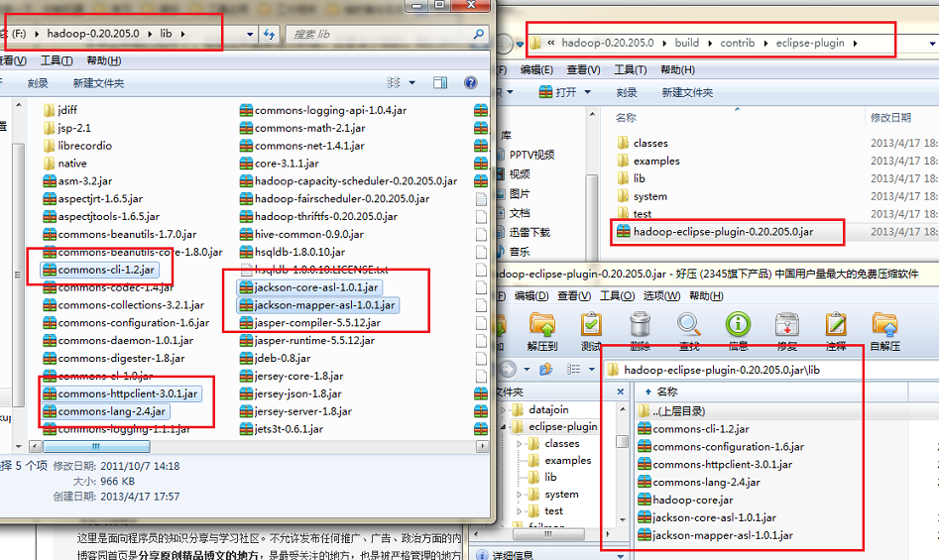Collapse the eclipse-plugin tree node in 好压
The height and width of the screenshot is (560, 939).
coord(504,426)
